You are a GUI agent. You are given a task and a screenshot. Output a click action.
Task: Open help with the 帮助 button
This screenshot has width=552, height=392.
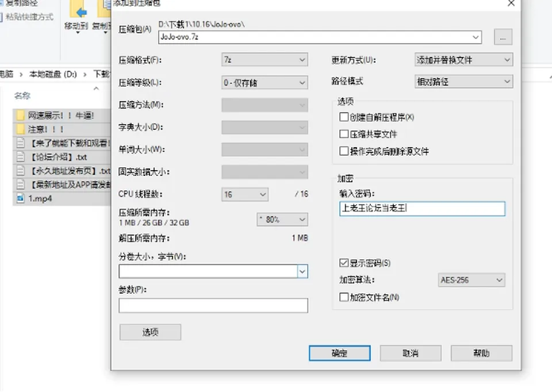[x=481, y=353]
